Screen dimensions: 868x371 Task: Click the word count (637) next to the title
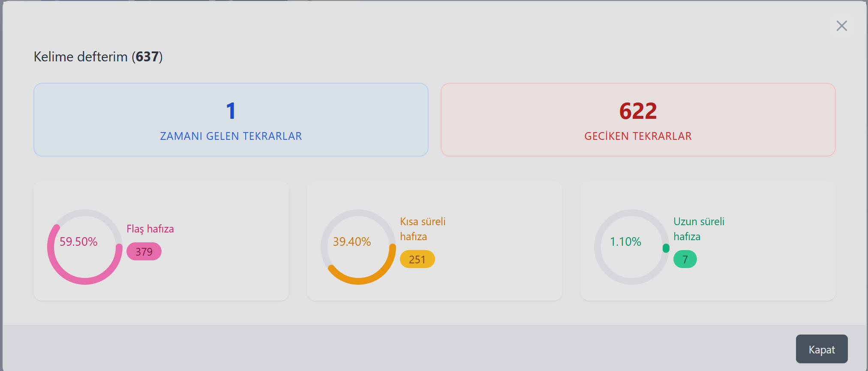pos(148,56)
